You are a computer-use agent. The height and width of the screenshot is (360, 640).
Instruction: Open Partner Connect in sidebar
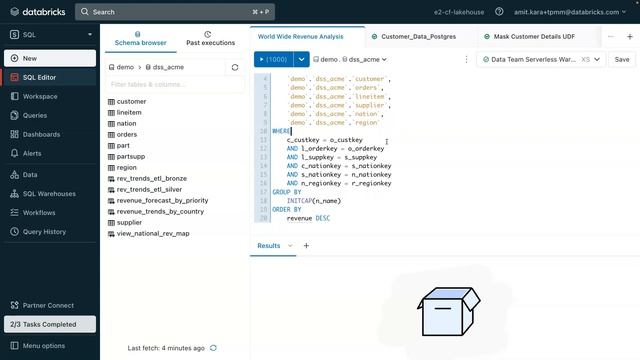[50, 305]
